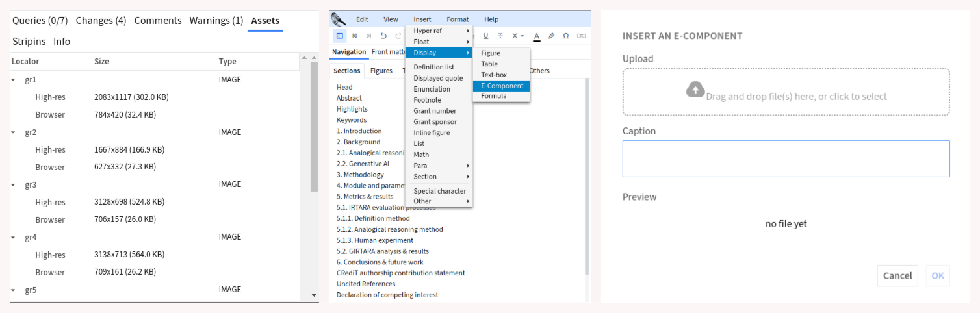Open the Conclusions & future work section
Screen dimensions: 980x313
(x=380, y=262)
